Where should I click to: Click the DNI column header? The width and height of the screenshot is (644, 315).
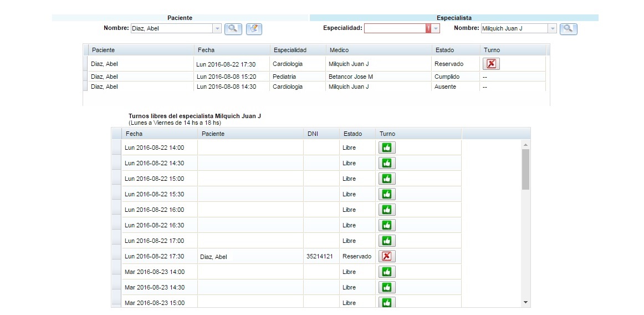313,134
